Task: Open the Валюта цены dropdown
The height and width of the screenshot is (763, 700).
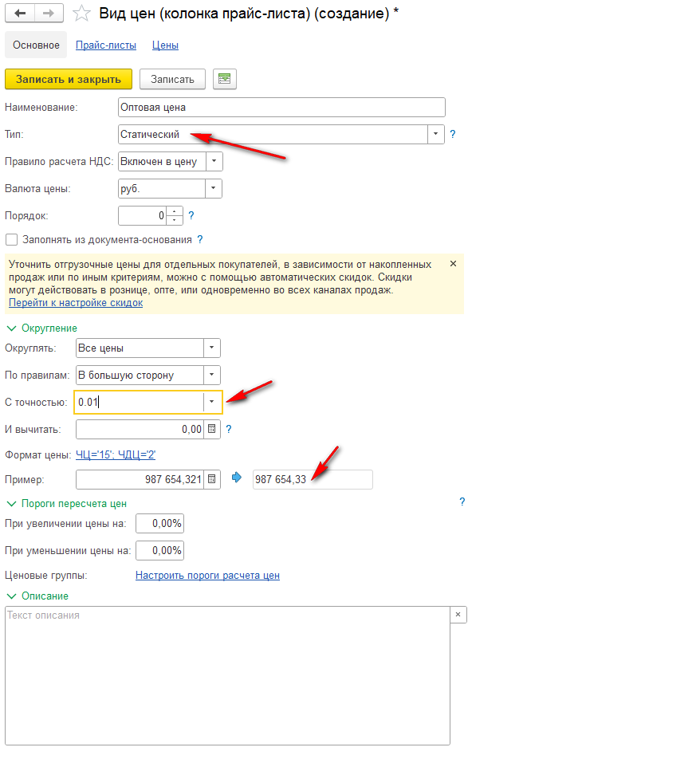Action: coord(213,188)
